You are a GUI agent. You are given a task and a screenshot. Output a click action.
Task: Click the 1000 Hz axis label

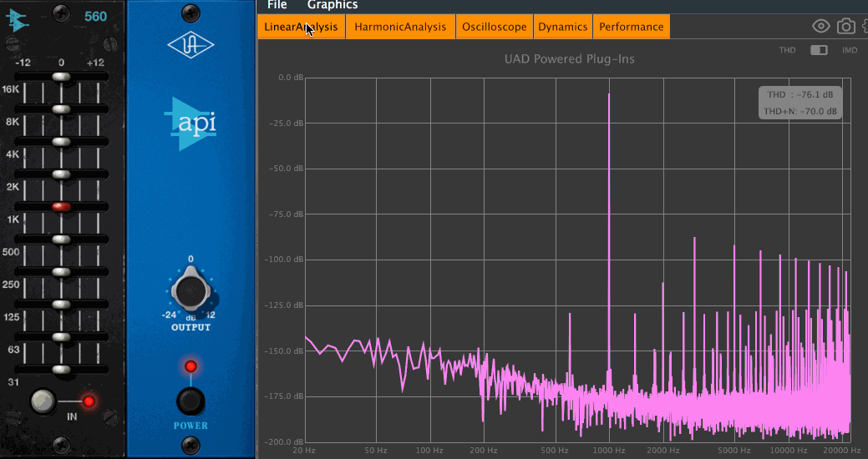click(x=609, y=450)
